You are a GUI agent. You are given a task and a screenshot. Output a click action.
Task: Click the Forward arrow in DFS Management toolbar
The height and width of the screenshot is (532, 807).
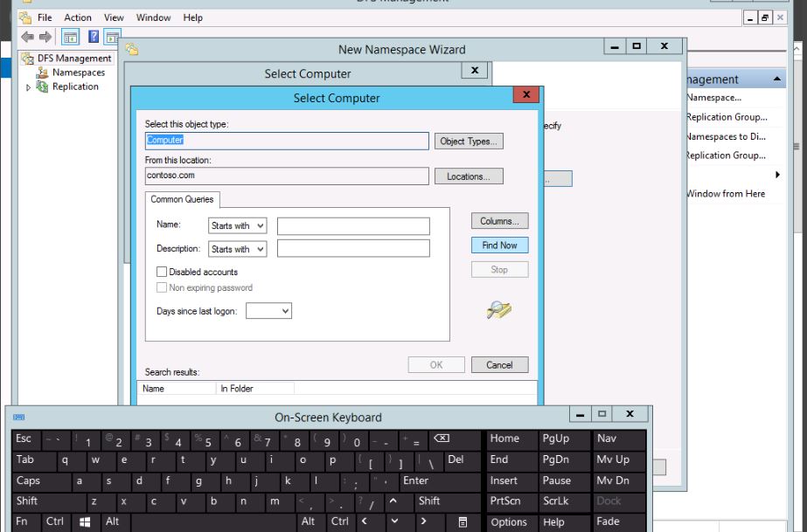45,37
